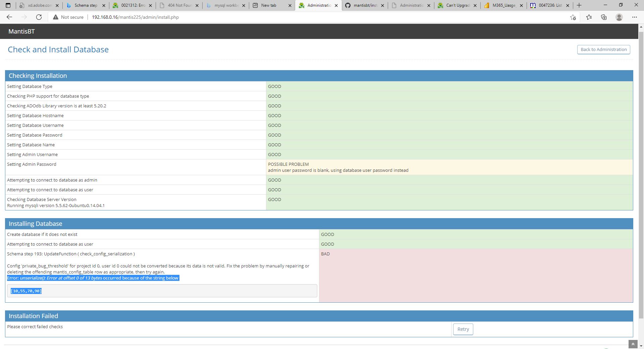Viewport: 644px width, 349px height.
Task: Click the browser Back arrow
Action: [9, 17]
